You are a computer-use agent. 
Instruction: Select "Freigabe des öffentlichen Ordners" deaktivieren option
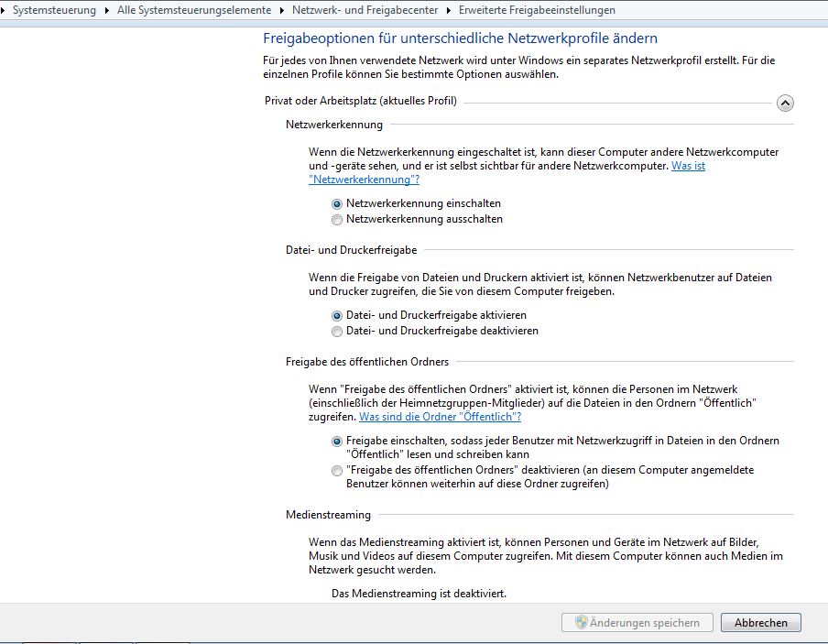(x=337, y=471)
